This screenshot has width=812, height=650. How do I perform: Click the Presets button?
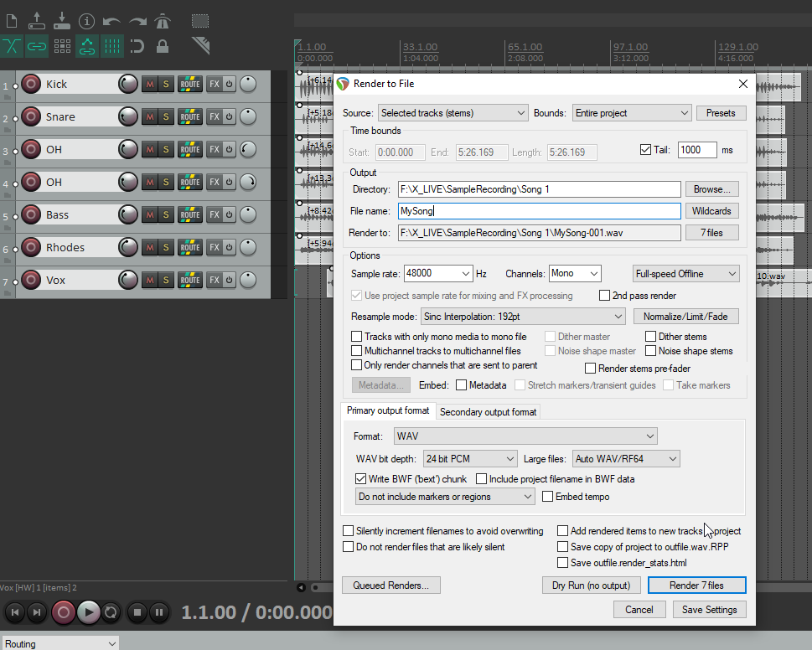pos(721,113)
